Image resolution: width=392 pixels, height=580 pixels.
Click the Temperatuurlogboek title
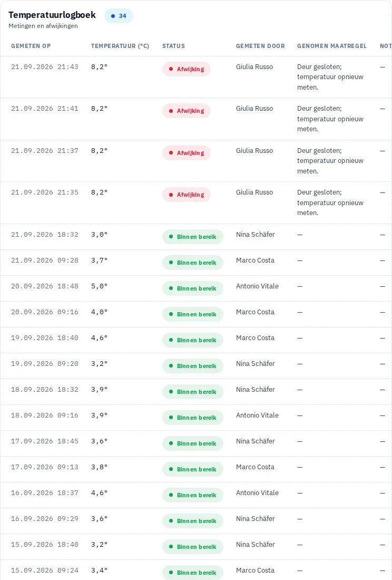coord(52,15)
